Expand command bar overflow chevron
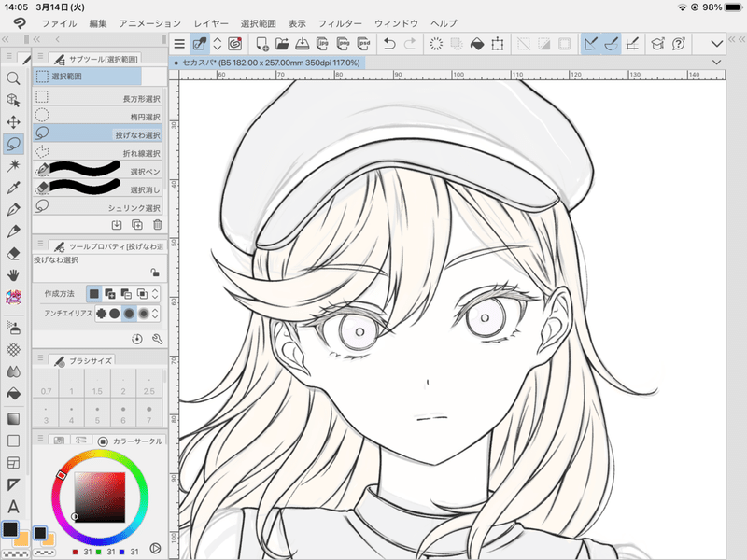This screenshot has width=747, height=560. [x=716, y=44]
